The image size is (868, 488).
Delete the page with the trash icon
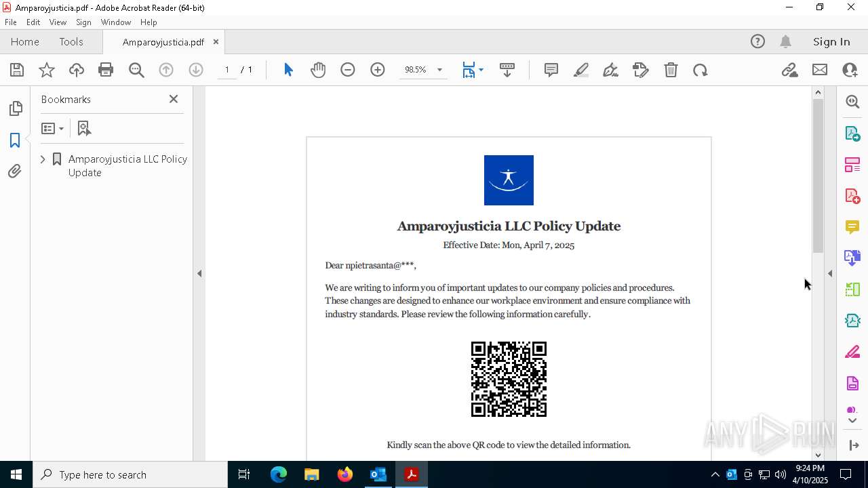pyautogui.click(x=671, y=70)
